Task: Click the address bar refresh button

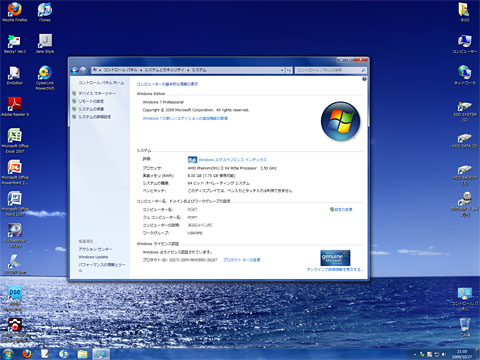Action: coord(289,70)
